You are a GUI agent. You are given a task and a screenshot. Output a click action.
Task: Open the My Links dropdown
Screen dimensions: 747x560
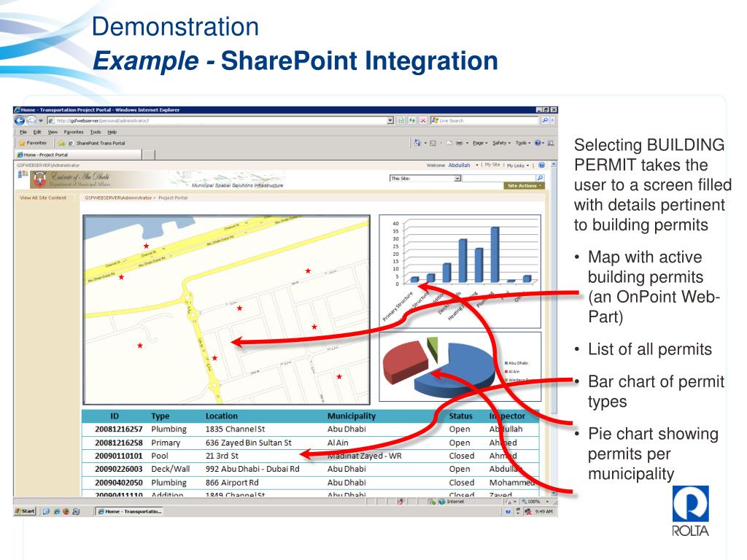coord(518,166)
